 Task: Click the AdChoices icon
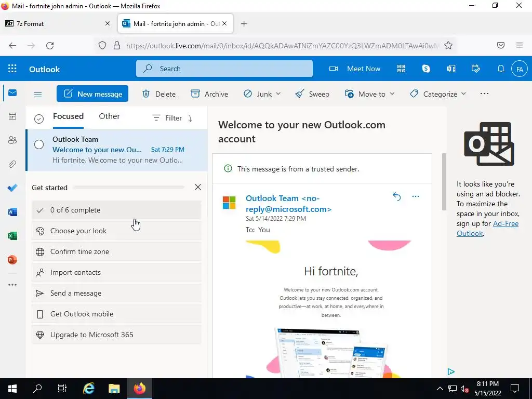pos(451,371)
